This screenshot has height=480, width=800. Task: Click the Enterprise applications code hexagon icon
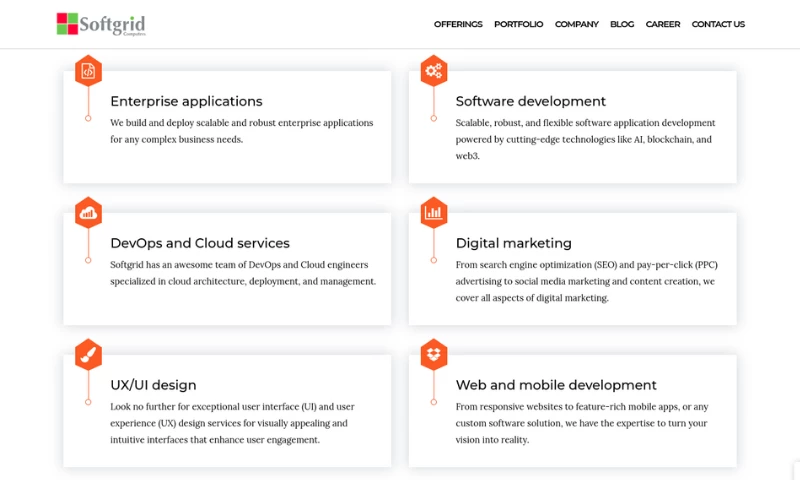click(88, 71)
